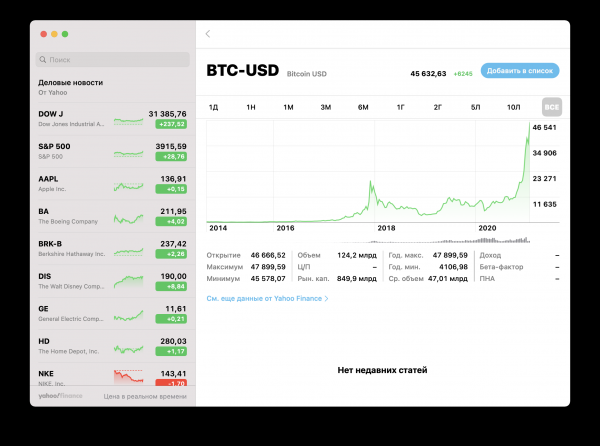Click the BTC price 45 632,63
Screen dimensions: 600x446
428,73
